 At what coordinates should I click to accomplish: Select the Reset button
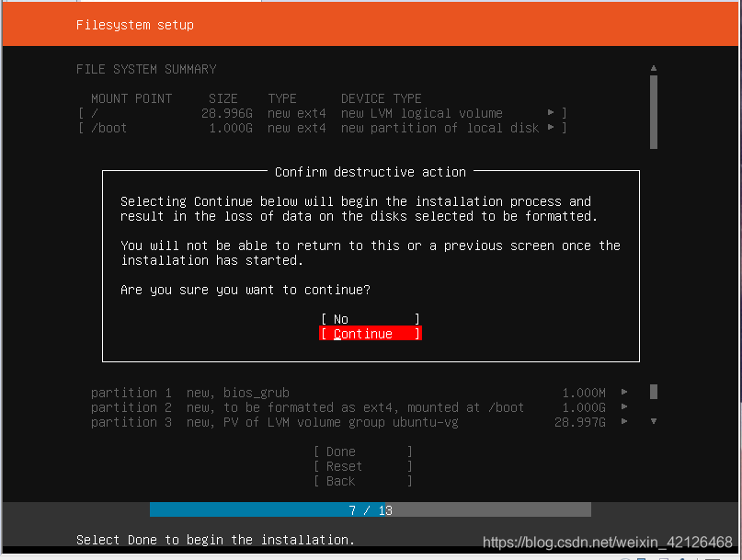click(362, 466)
